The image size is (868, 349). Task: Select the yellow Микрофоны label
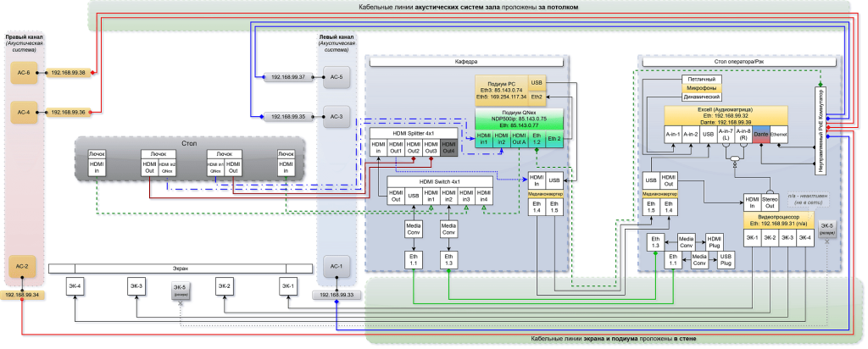(703, 87)
